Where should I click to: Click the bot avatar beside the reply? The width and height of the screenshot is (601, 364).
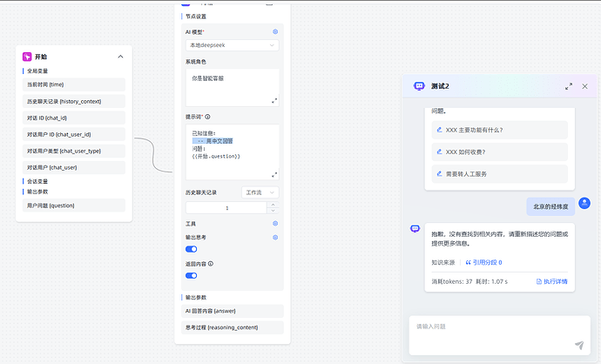(x=415, y=229)
